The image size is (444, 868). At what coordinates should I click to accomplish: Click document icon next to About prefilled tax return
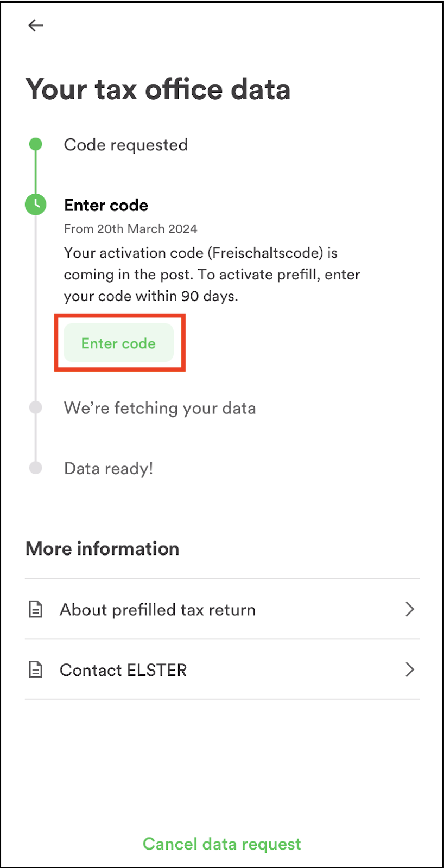36,609
